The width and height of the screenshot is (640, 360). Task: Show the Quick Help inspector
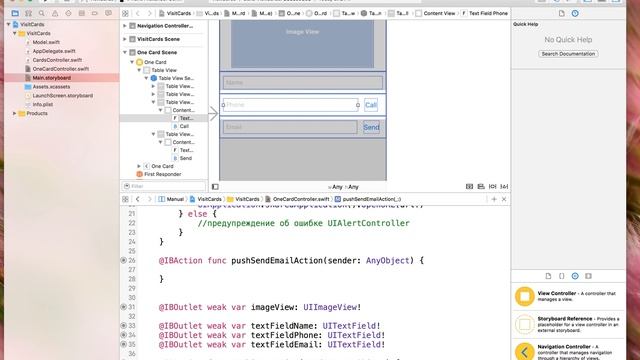(575, 13)
